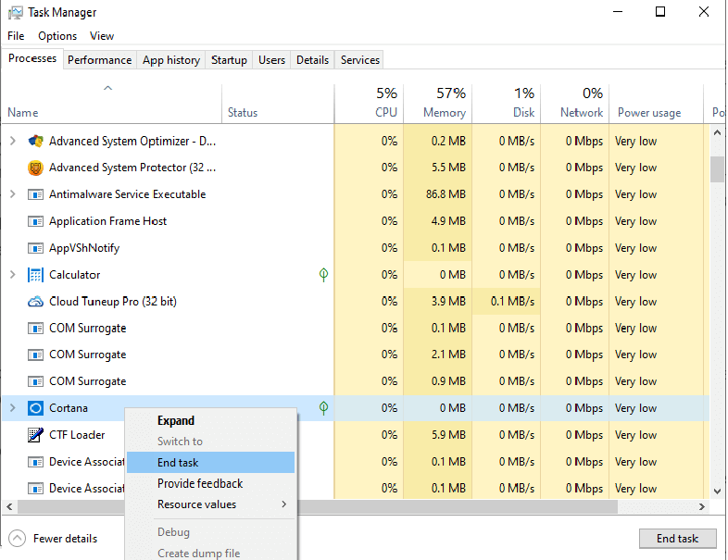Screen dimensions: 728x560
Task: Click the green leaf status icon for Calculator
Action: 323,275
